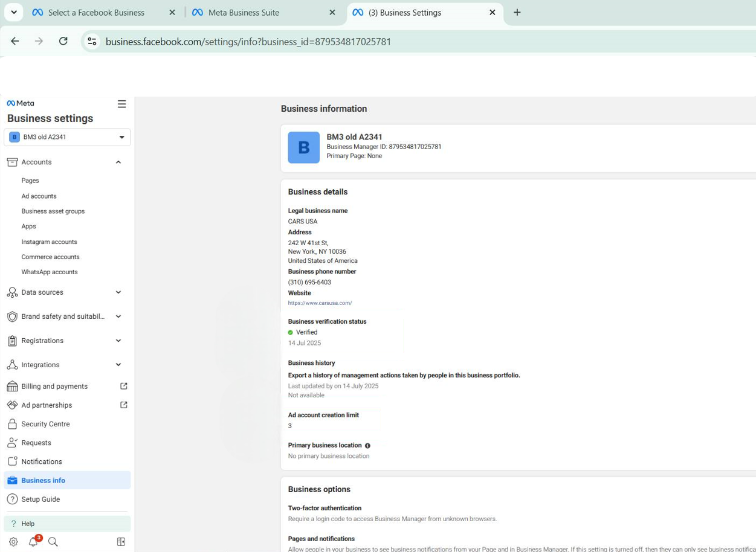Click the browser back arrow
756x552 pixels.
coord(15,41)
